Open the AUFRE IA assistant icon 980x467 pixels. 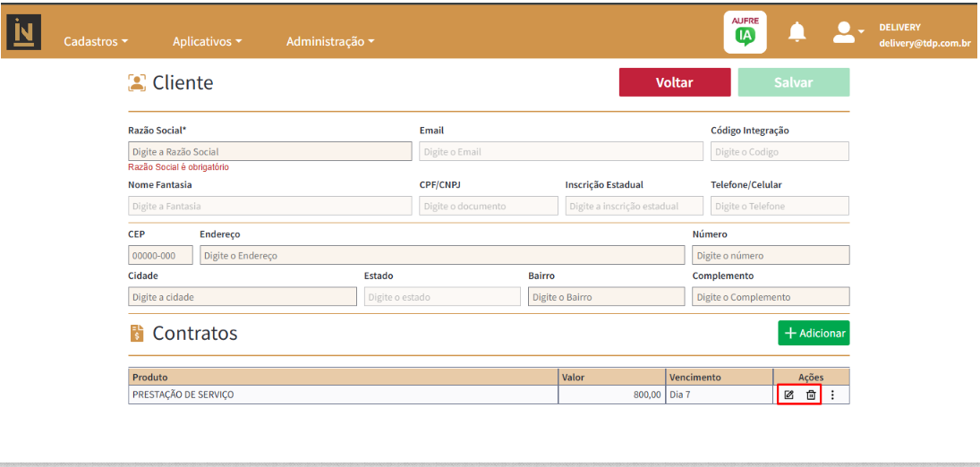(745, 33)
